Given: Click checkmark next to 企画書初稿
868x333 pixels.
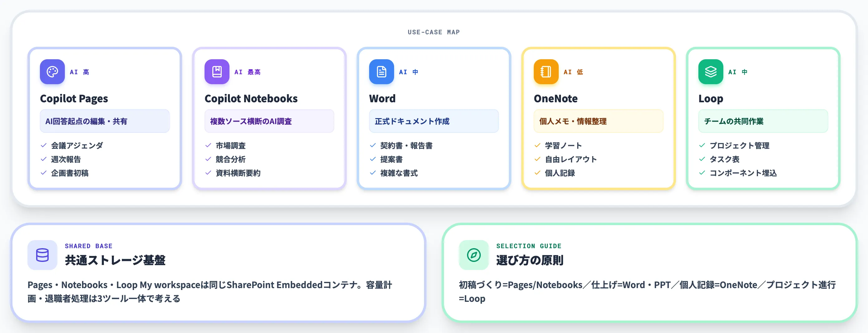Looking at the screenshot, I should 43,173.
